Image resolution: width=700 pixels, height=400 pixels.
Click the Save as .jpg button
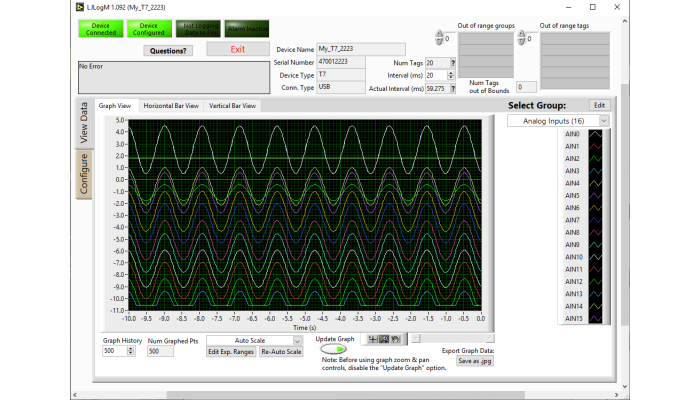point(475,361)
